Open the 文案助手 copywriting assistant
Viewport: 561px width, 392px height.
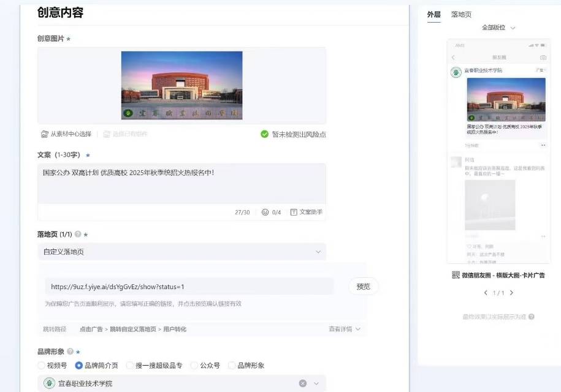click(x=307, y=213)
